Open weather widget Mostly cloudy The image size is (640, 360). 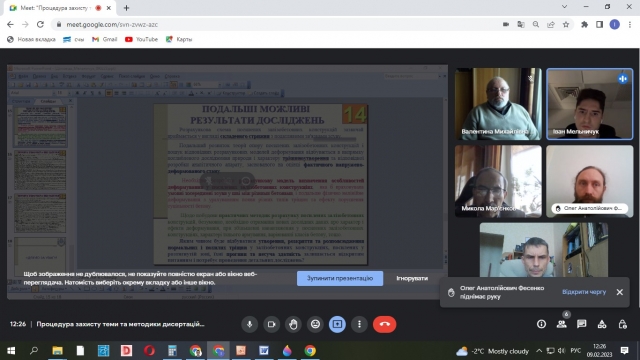click(492, 351)
